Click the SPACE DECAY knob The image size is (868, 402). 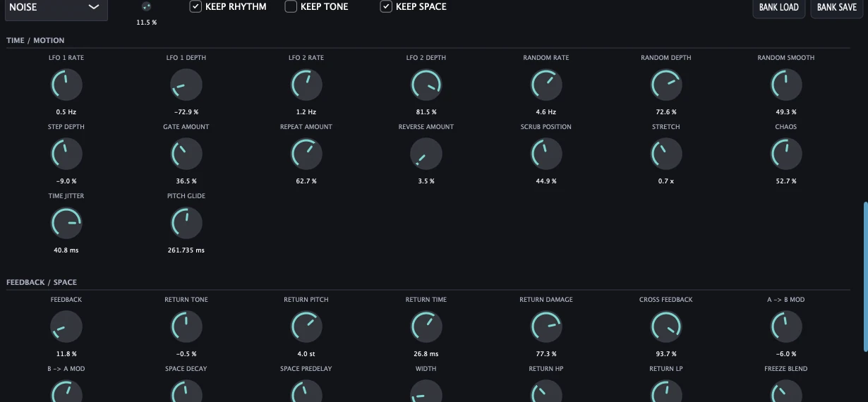[186, 391]
